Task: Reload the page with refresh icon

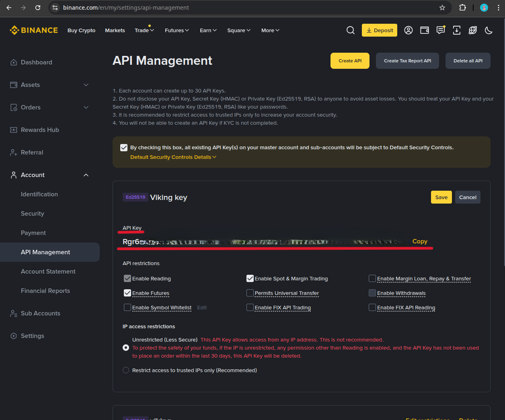Action: [x=38, y=8]
